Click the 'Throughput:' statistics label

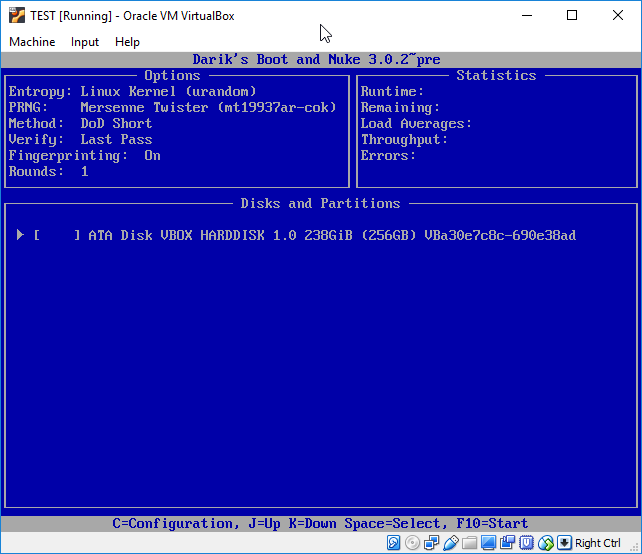(x=404, y=139)
